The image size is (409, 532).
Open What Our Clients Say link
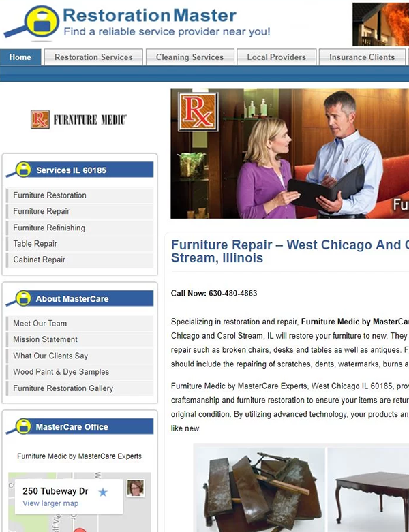[x=80, y=356]
